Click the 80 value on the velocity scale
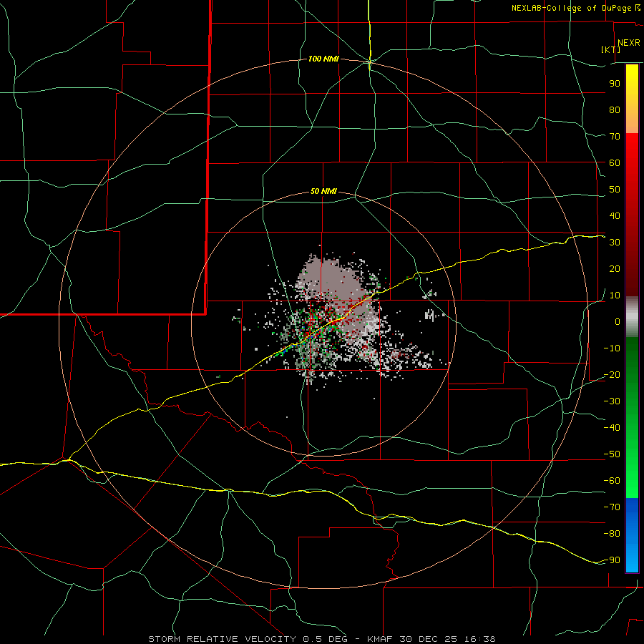The height and width of the screenshot is (644, 644). click(x=615, y=109)
